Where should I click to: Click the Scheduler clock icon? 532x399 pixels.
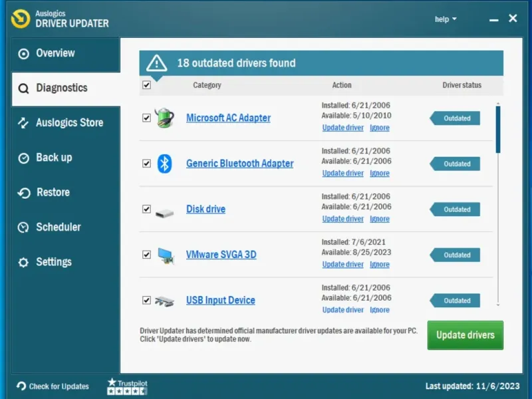pos(23,227)
